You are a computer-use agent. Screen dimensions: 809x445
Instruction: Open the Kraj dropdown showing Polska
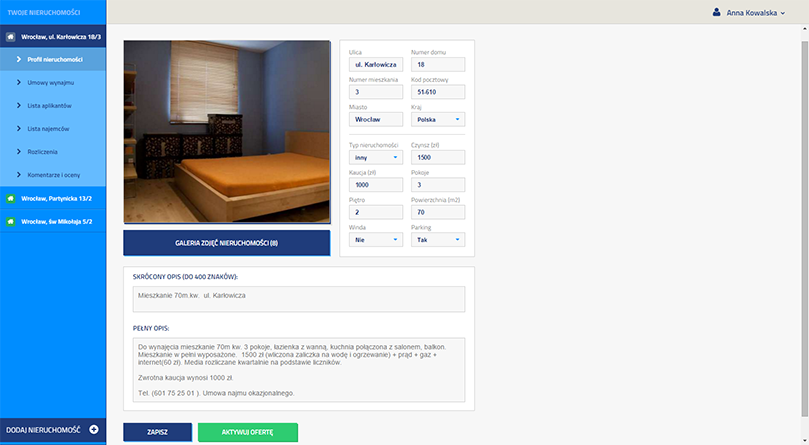tap(438, 119)
